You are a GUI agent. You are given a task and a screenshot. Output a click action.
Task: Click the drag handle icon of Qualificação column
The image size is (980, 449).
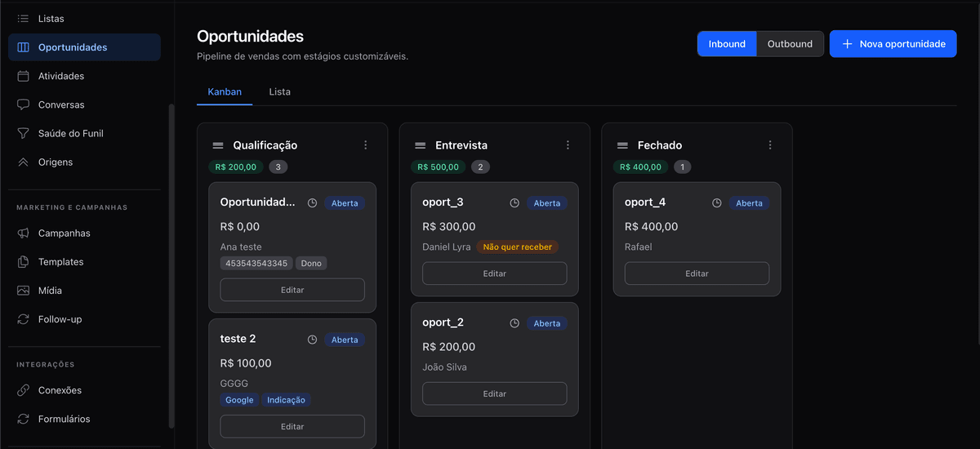click(218, 145)
